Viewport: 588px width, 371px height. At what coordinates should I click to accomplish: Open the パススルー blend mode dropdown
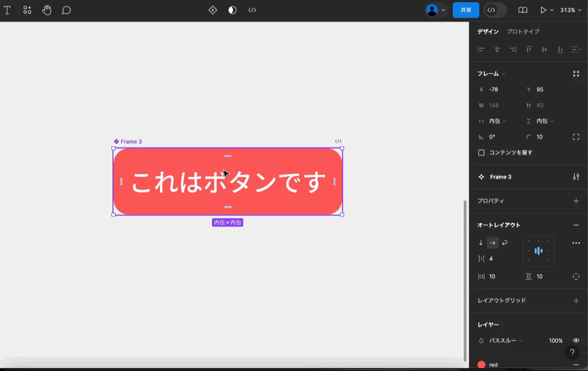coord(501,341)
